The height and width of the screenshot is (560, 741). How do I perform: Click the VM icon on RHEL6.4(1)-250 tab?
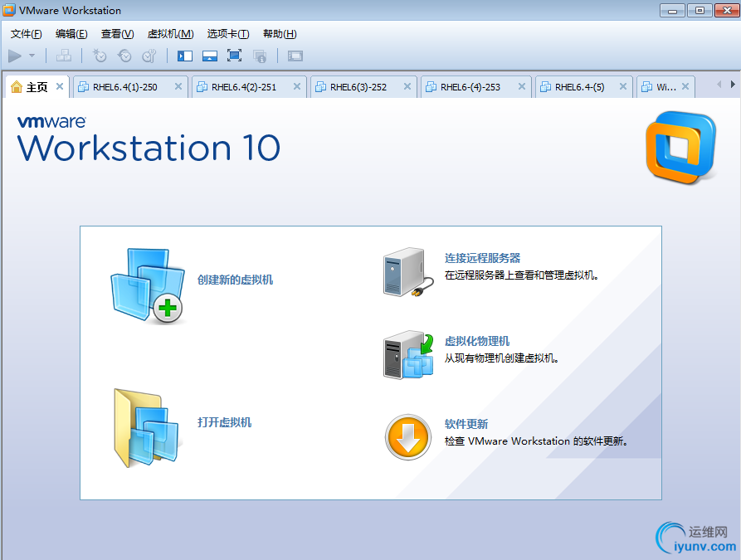(83, 87)
